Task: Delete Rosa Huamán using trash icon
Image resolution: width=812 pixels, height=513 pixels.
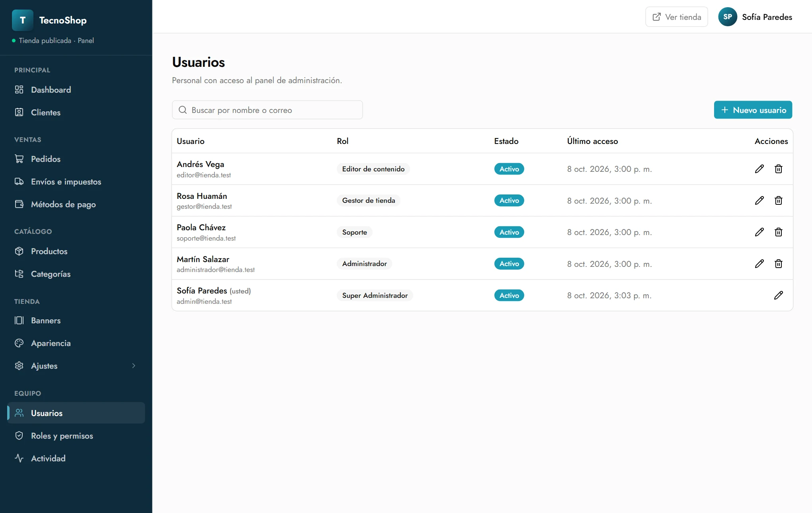Action: [779, 200]
